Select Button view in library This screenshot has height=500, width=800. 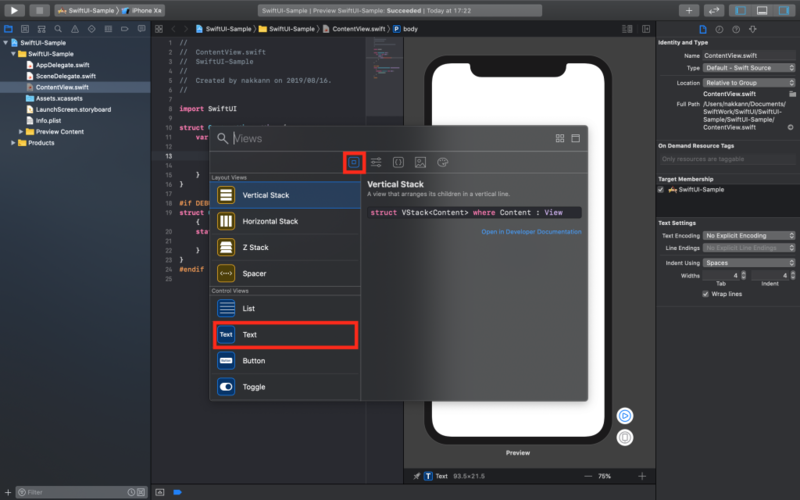coord(285,361)
